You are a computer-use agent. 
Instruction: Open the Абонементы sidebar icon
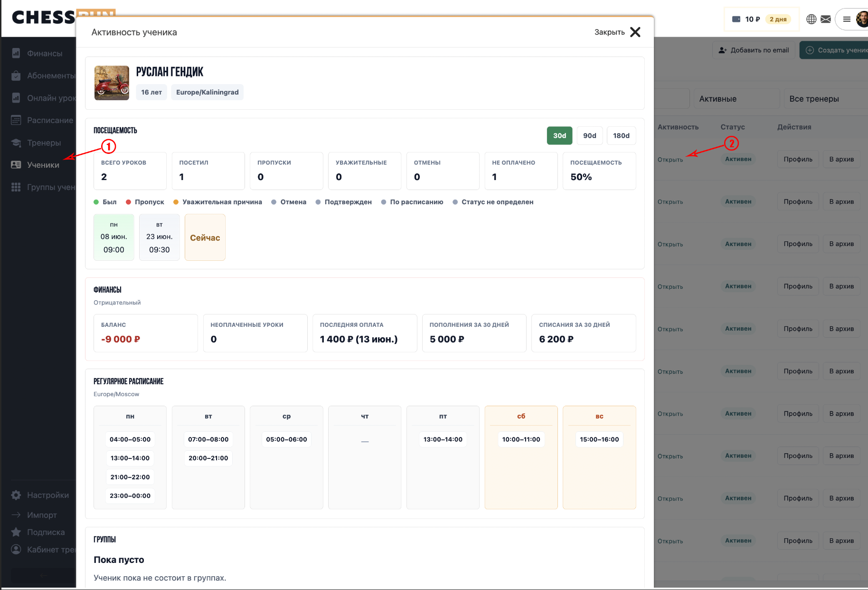point(16,76)
